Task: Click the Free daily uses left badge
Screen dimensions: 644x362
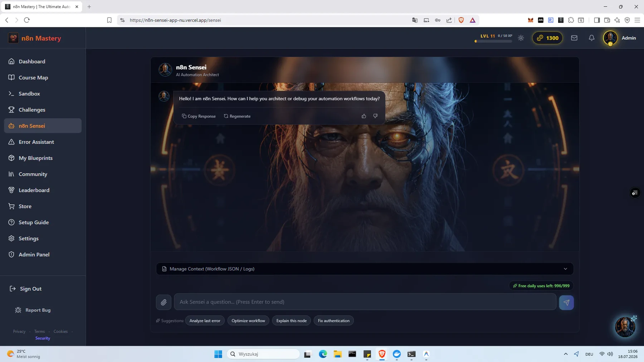Action: tap(541, 286)
